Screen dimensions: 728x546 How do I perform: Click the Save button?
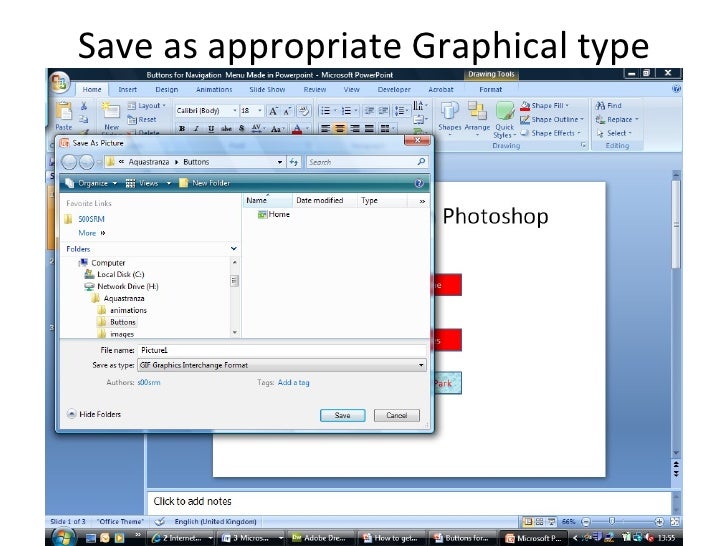click(343, 416)
